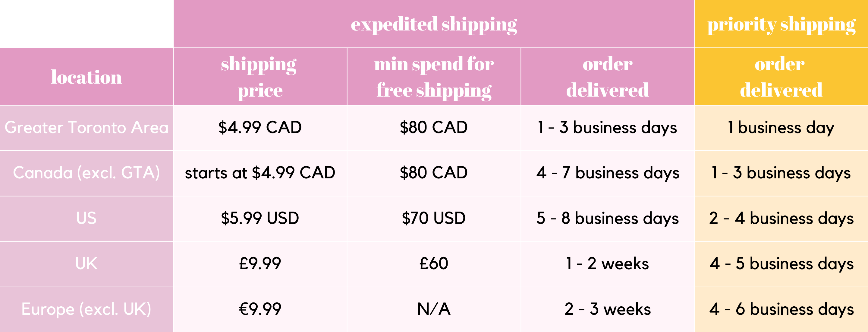Click the "starts at $4.99 CAD" cell
Screen dimensions: 868x332
coord(260,173)
